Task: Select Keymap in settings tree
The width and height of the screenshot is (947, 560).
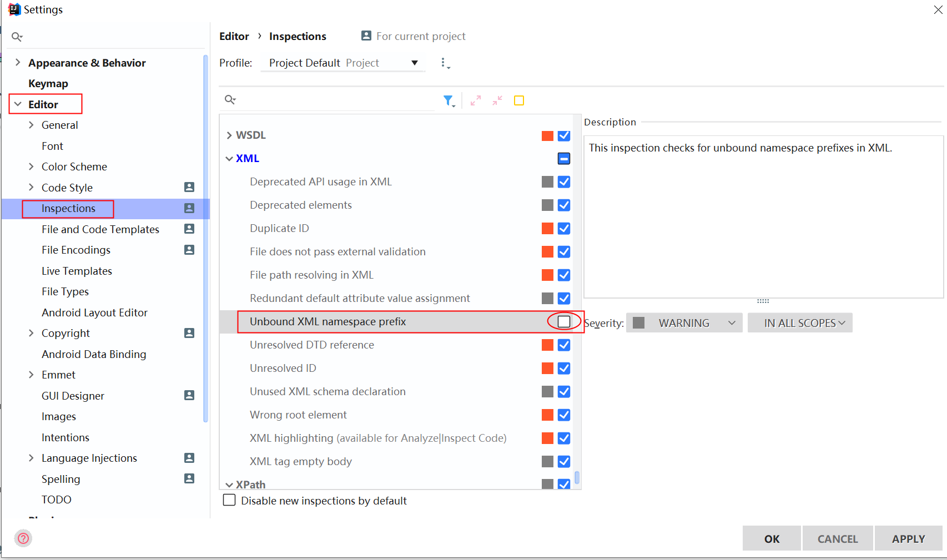Action: pyautogui.click(x=48, y=83)
